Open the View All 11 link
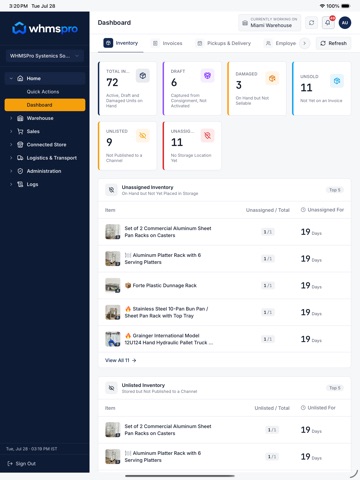Screen dimensions: 360x480 [120, 360]
